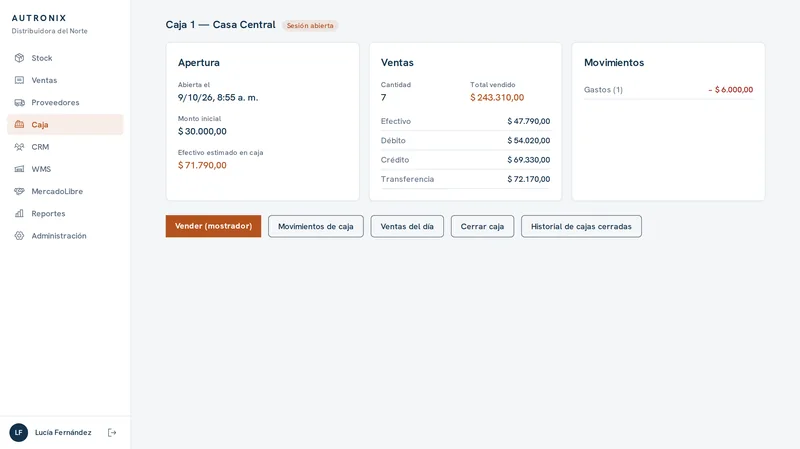The image size is (800, 449).
Task: Open Administración settings
Action: pos(65,236)
